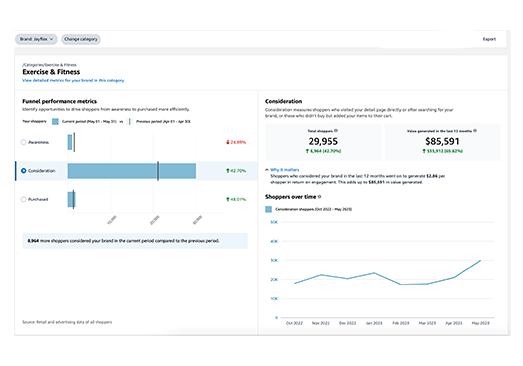Click the Change category button
The width and height of the screenshot is (523, 366).
point(81,39)
